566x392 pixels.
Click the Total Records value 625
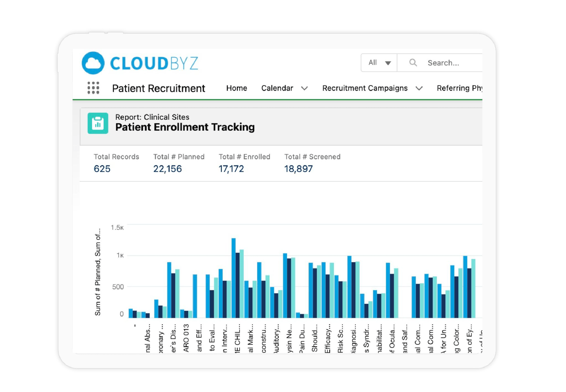102,169
